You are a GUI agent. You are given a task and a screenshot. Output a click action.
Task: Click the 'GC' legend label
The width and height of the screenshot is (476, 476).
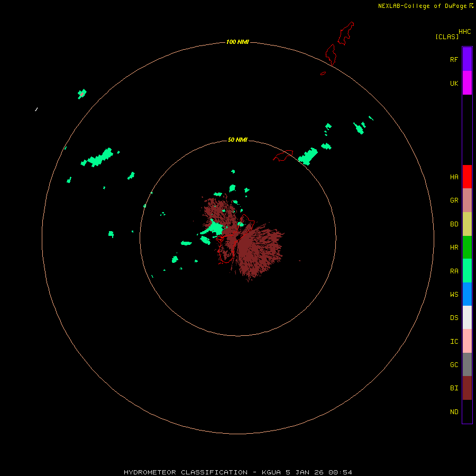454,365
